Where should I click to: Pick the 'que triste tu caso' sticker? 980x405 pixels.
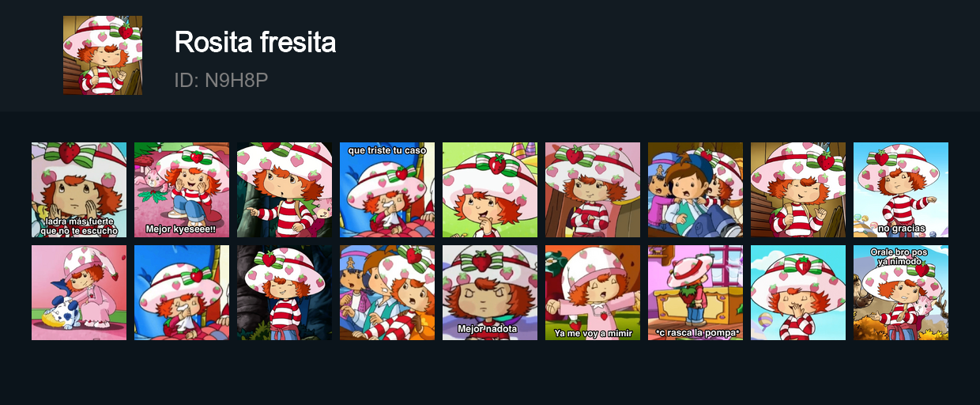(x=387, y=190)
